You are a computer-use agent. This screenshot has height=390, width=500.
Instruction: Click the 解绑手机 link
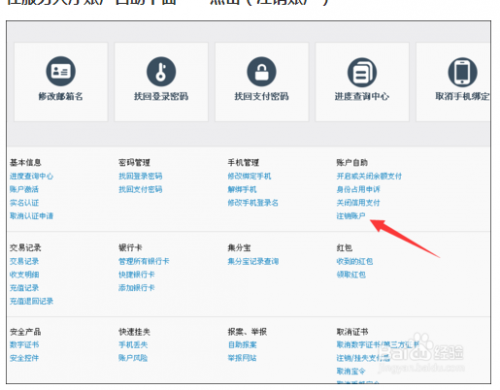(x=242, y=189)
